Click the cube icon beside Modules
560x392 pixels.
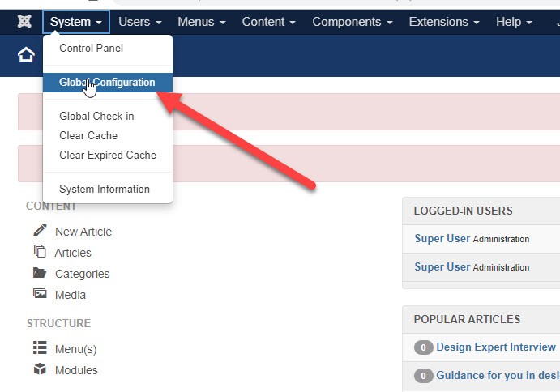40,369
